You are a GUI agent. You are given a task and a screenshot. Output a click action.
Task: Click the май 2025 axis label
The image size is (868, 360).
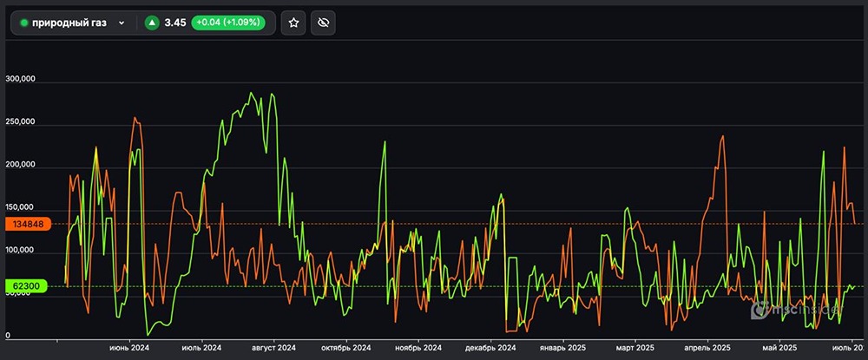point(778,347)
